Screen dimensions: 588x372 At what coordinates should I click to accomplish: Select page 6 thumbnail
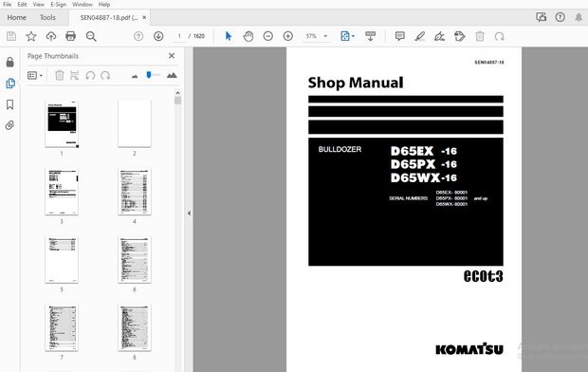[x=135, y=260]
